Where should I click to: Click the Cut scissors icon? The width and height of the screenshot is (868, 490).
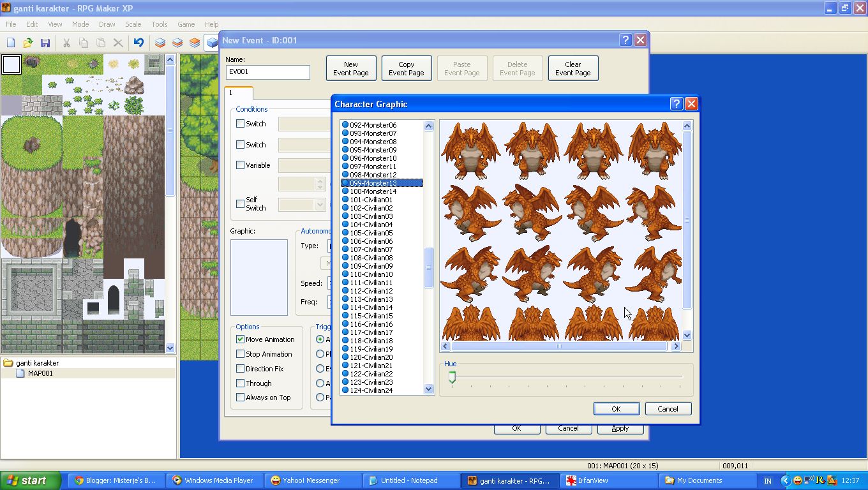(66, 43)
